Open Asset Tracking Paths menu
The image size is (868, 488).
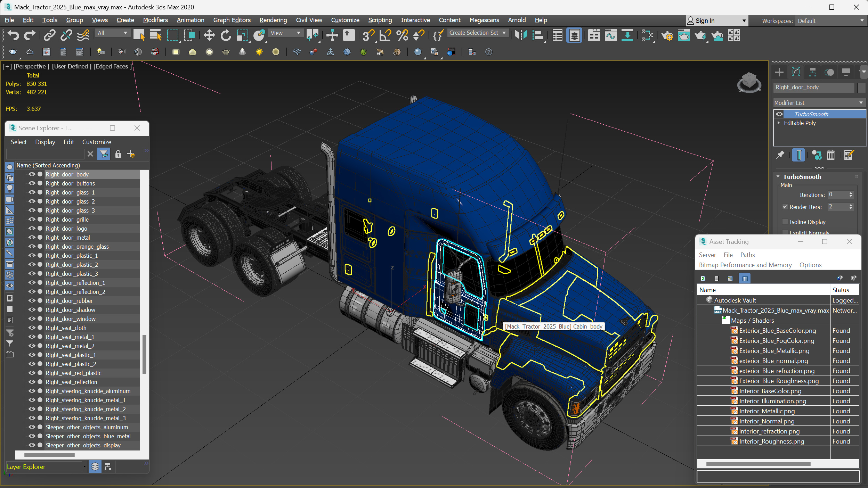click(x=747, y=255)
